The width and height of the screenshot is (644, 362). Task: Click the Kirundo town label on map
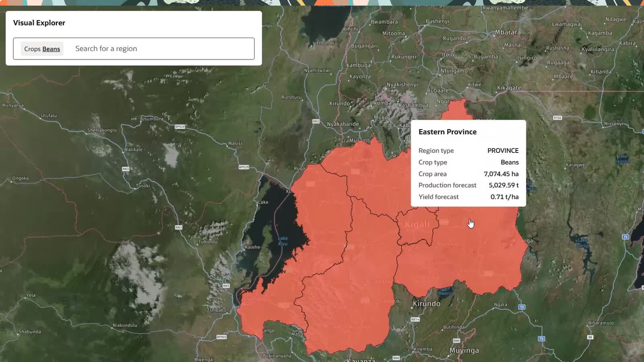tap(427, 304)
